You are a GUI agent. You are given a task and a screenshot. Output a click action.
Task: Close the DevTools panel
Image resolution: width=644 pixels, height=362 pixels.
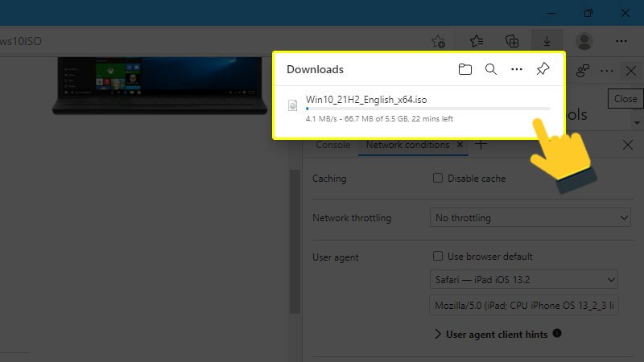click(x=631, y=71)
